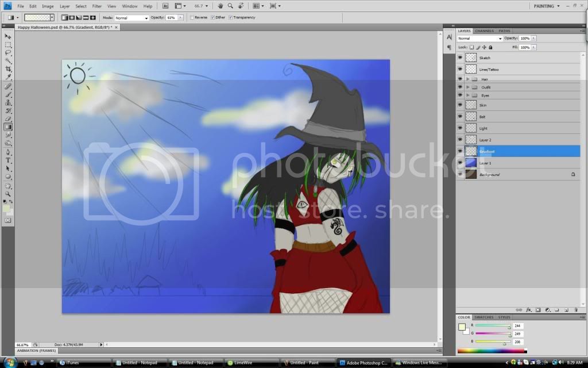Screen dimensions: 588x368
Task: Switch to the Channels tab
Action: pyautogui.click(x=484, y=31)
